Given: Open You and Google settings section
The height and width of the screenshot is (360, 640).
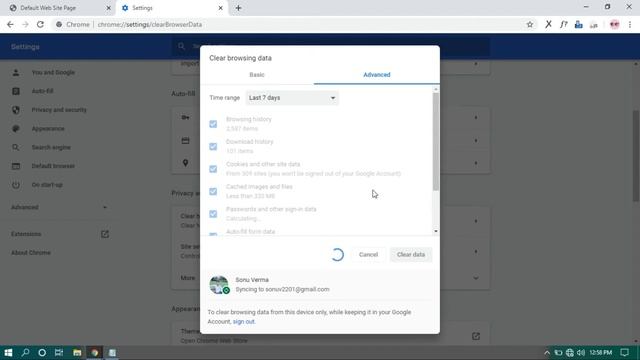Looking at the screenshot, I should pos(53,72).
